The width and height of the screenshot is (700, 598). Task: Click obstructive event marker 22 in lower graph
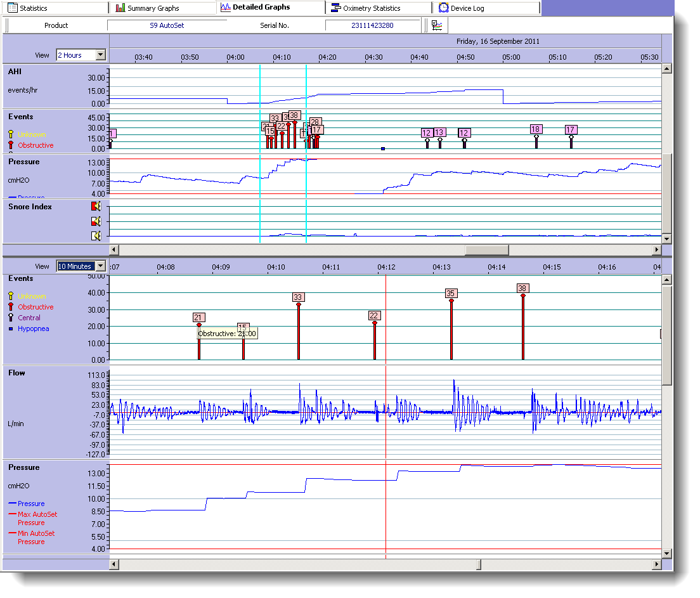(x=374, y=315)
